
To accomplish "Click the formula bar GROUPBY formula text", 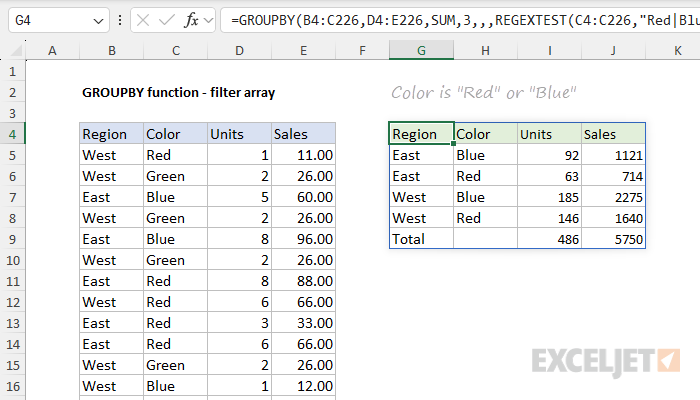I will click(465, 21).
